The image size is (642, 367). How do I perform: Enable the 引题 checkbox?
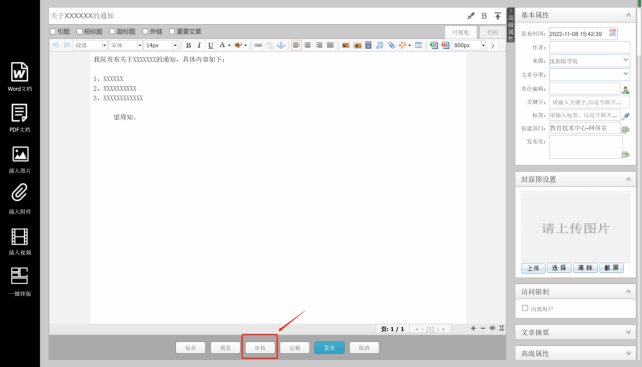click(x=53, y=32)
